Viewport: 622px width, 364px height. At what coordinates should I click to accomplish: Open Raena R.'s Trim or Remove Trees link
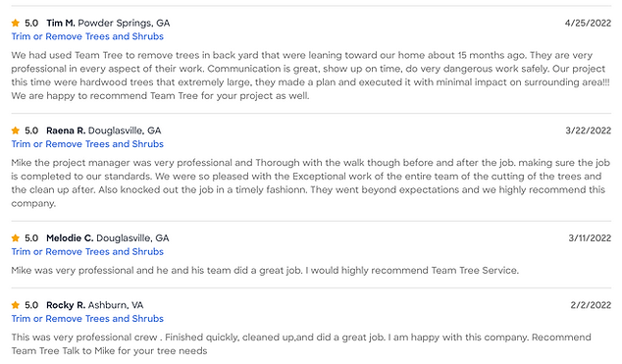coord(87,144)
